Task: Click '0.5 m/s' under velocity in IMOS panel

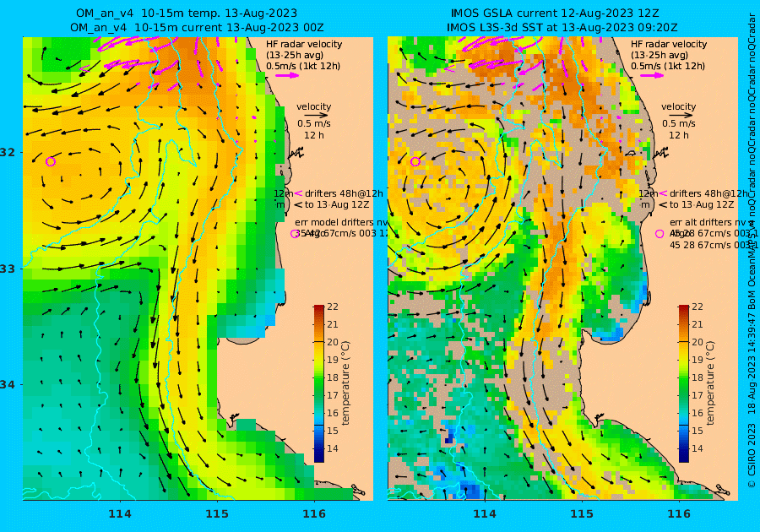Action: (679, 124)
